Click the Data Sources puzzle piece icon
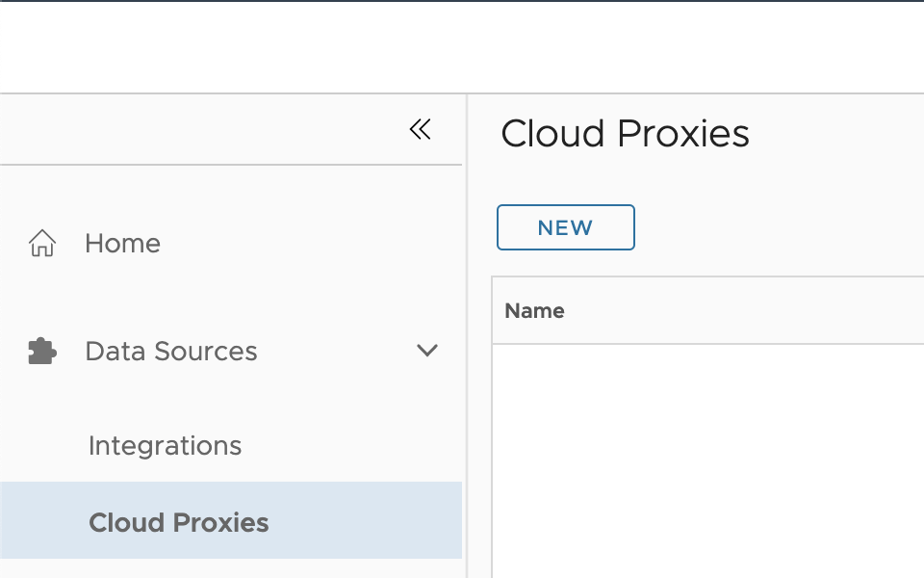 (x=42, y=352)
